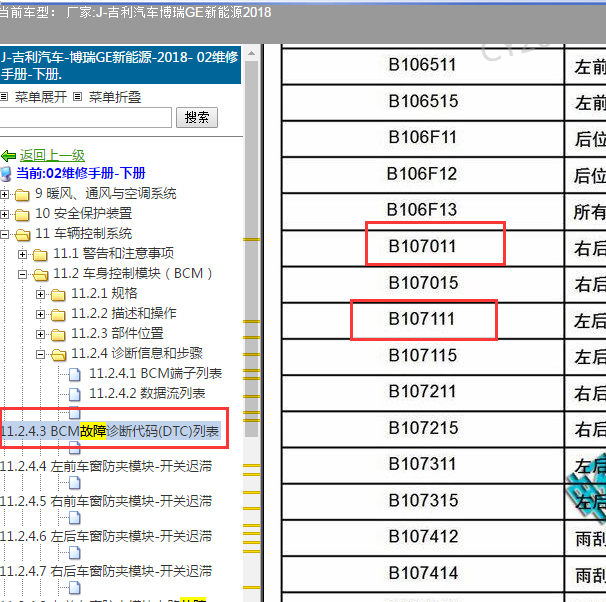This screenshot has width=606, height=602.
Task: Click the page icon above 11.2.4.5 右前车窗防夹模块
Action: tap(75, 483)
